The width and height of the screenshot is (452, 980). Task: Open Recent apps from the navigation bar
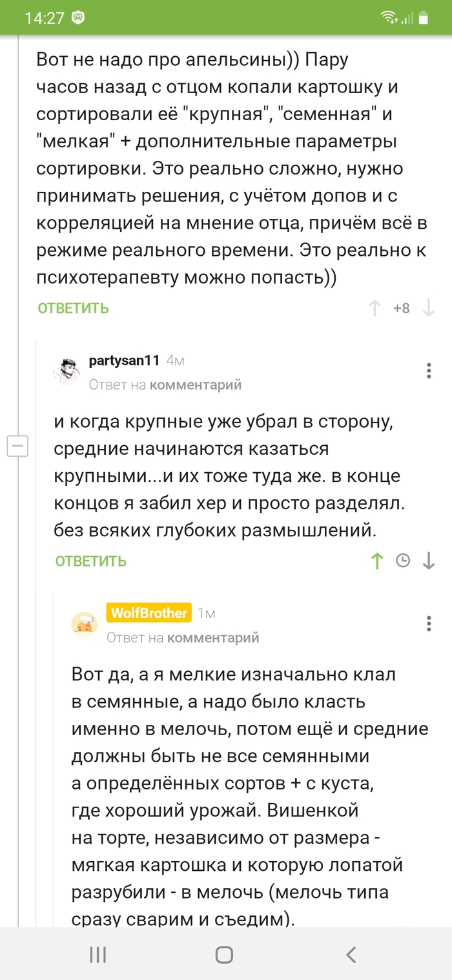tap(98, 955)
